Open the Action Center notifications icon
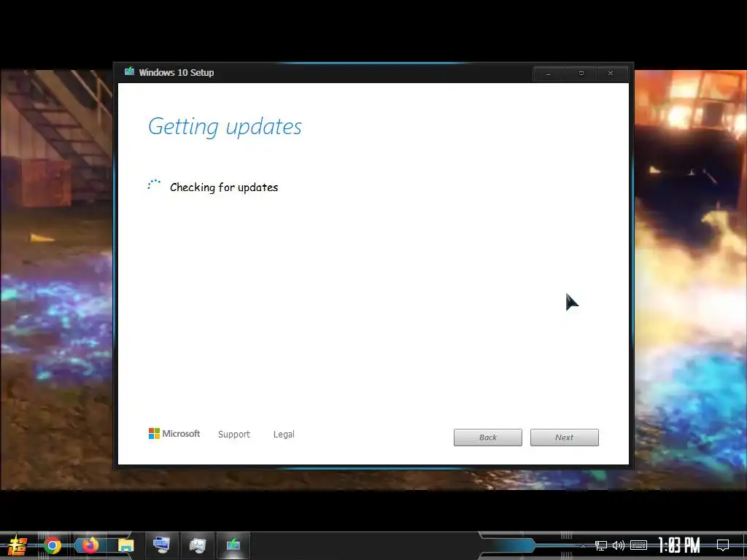Screen dimensions: 747x560 pos(723,545)
